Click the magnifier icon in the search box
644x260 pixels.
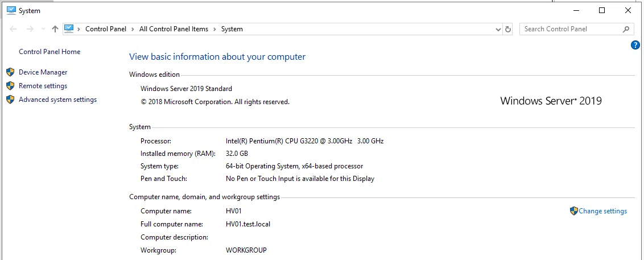(626, 29)
